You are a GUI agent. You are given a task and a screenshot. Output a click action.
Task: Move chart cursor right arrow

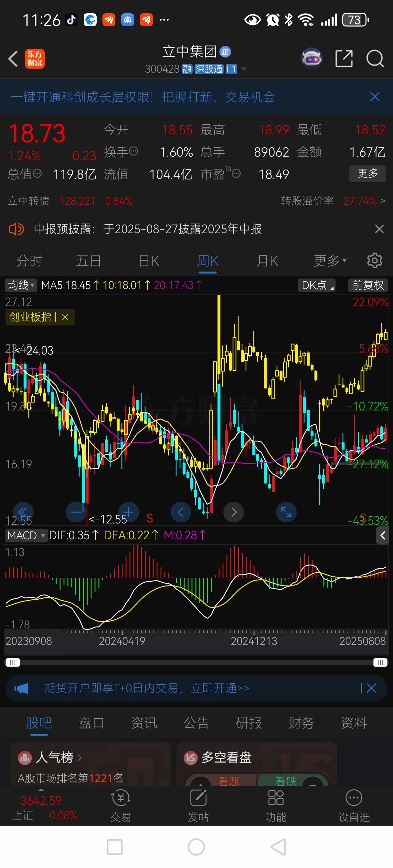233,512
